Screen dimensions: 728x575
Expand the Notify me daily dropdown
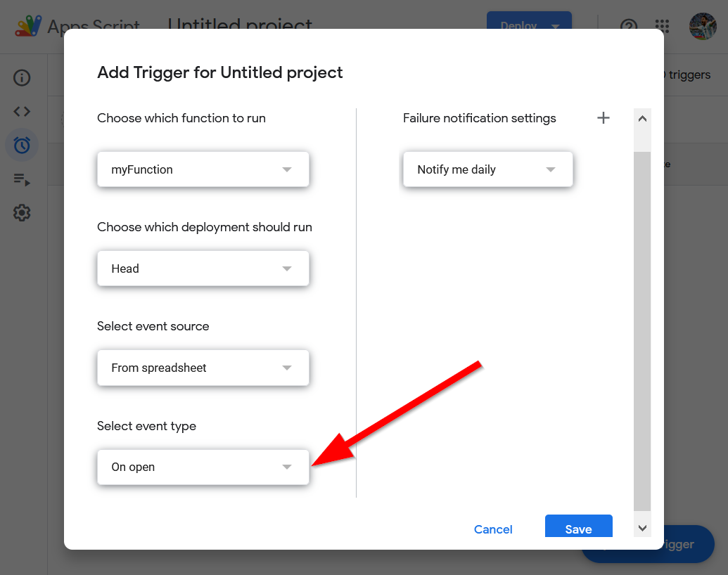tap(487, 169)
